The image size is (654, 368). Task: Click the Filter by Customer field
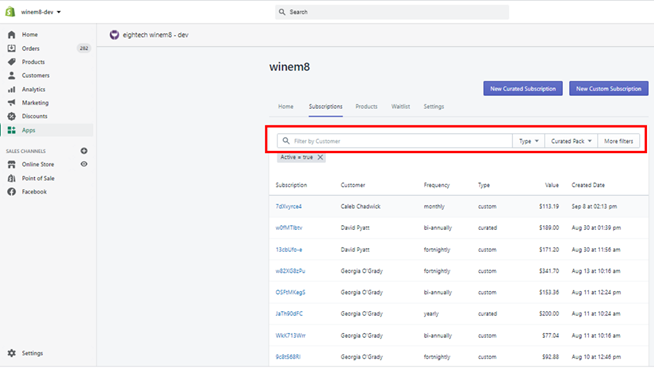pos(395,141)
